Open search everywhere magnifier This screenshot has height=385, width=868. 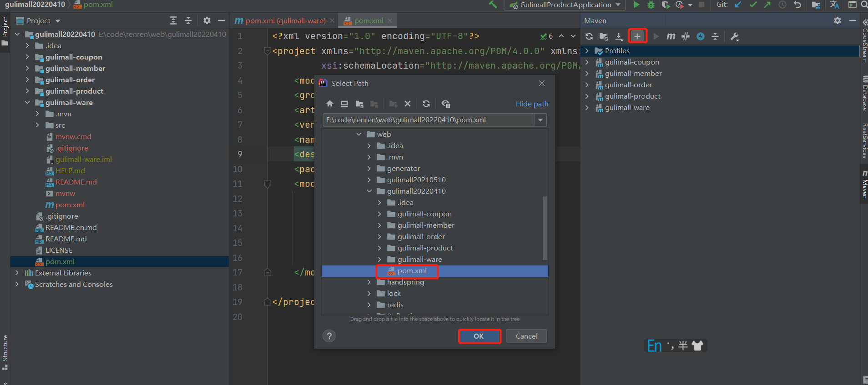(x=863, y=5)
